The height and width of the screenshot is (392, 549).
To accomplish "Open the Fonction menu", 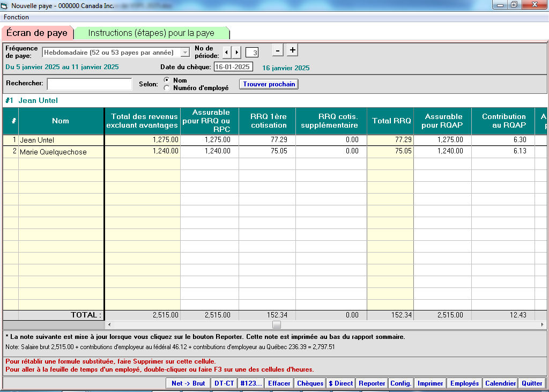I will point(17,17).
